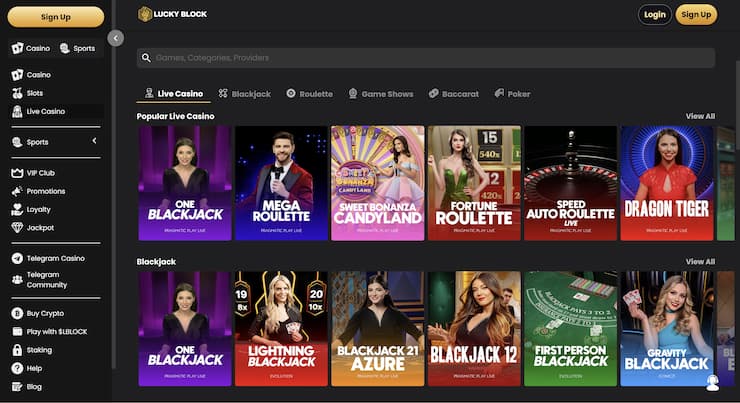Image resolution: width=740 pixels, height=403 pixels.
Task: Click the Loyalty heart-hand icon
Action: (17, 210)
